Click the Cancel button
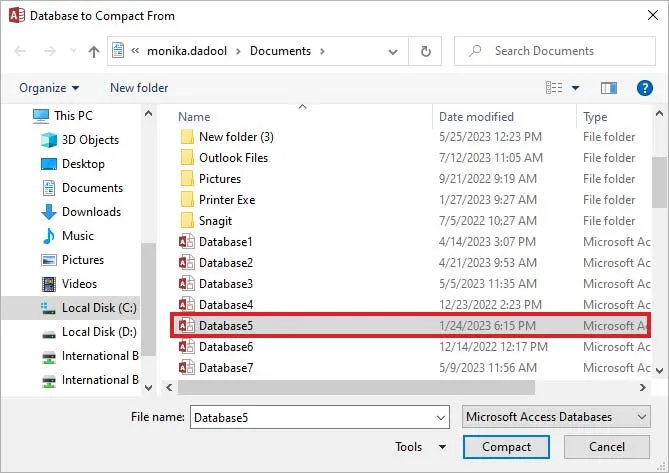The height and width of the screenshot is (473, 669). [x=607, y=447]
